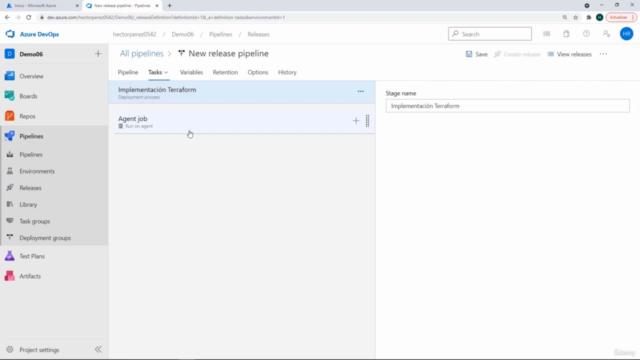The height and width of the screenshot is (360, 640).
Task: Click the Create release button
Action: pyautogui.click(x=517, y=54)
